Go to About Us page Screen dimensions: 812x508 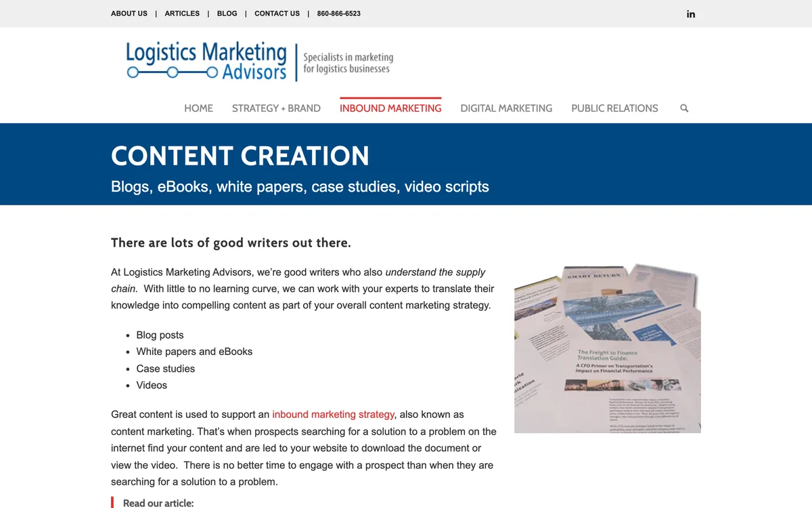[x=129, y=14]
